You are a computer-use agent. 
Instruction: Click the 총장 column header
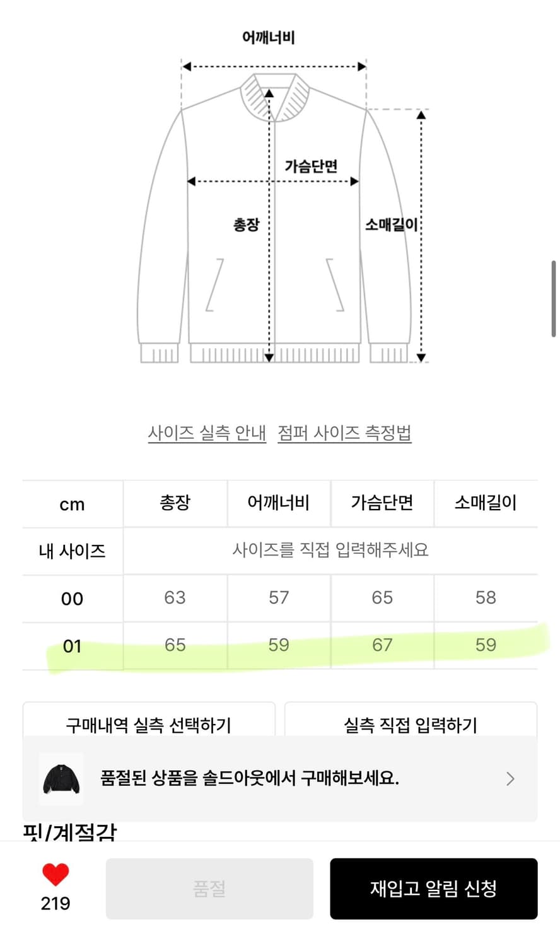tap(175, 503)
